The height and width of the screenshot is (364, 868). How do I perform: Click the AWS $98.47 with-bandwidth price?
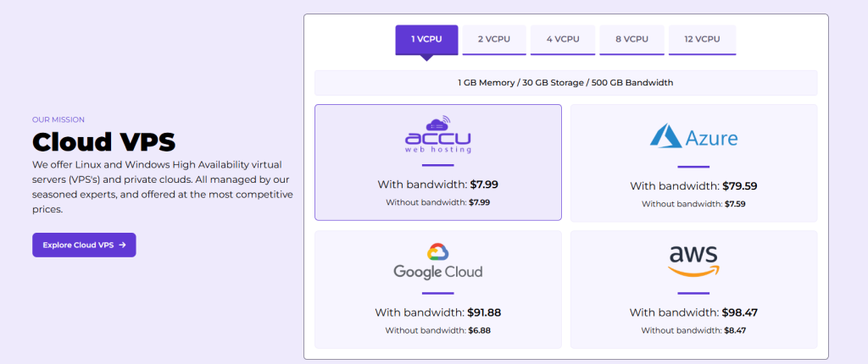[x=739, y=312]
